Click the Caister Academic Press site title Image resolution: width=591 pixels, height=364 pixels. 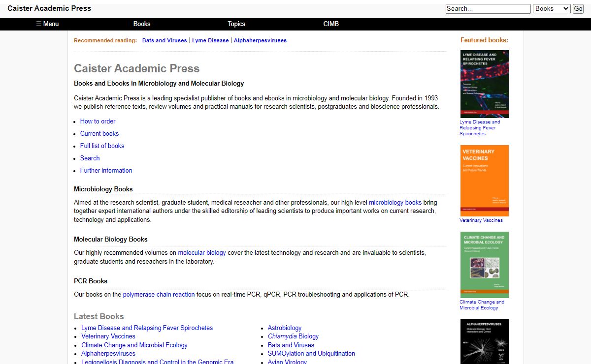point(49,8)
